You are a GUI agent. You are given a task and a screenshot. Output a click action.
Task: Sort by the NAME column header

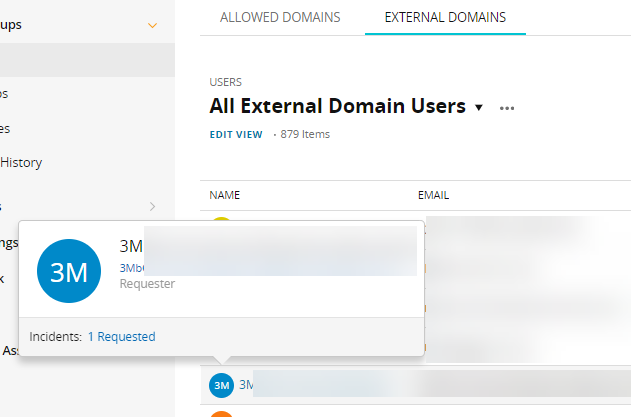[225, 195]
